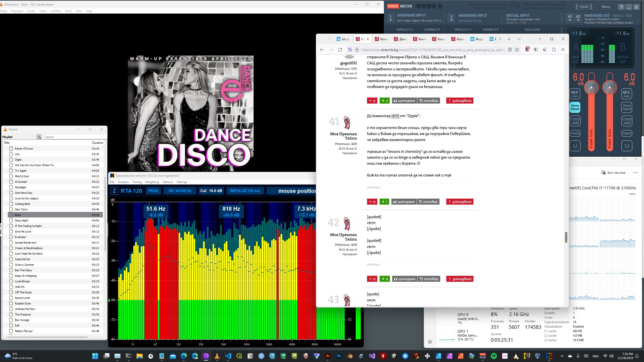Open the Weighting menu in Spectralissime
Screen dimensions: 644x362
[x=152, y=182]
